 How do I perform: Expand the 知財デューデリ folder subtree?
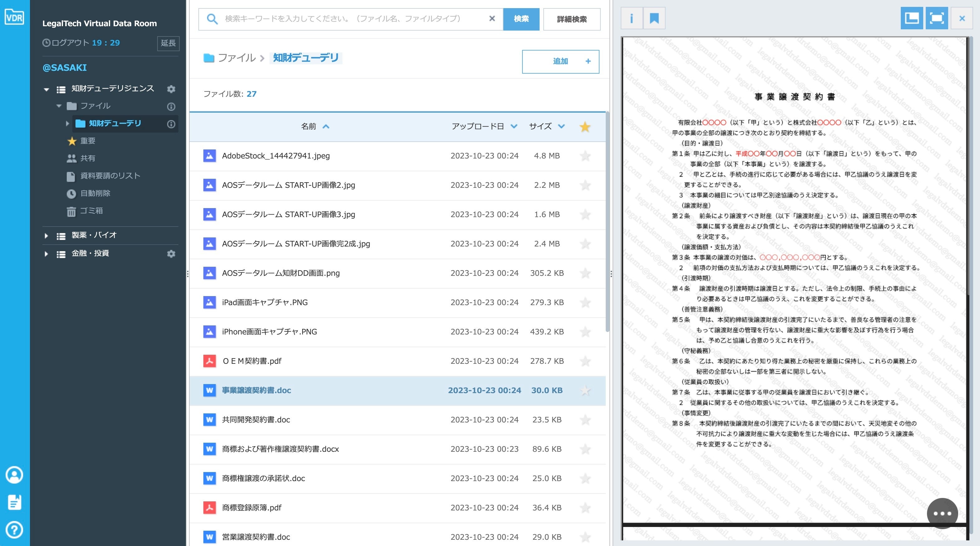click(67, 123)
